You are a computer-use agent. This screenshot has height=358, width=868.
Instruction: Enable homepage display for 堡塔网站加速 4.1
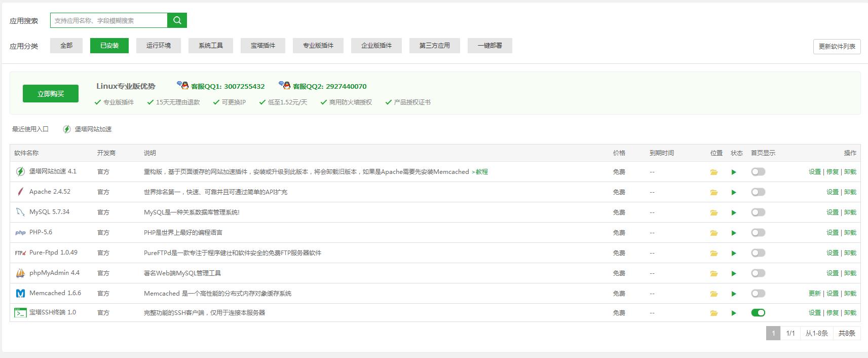758,172
